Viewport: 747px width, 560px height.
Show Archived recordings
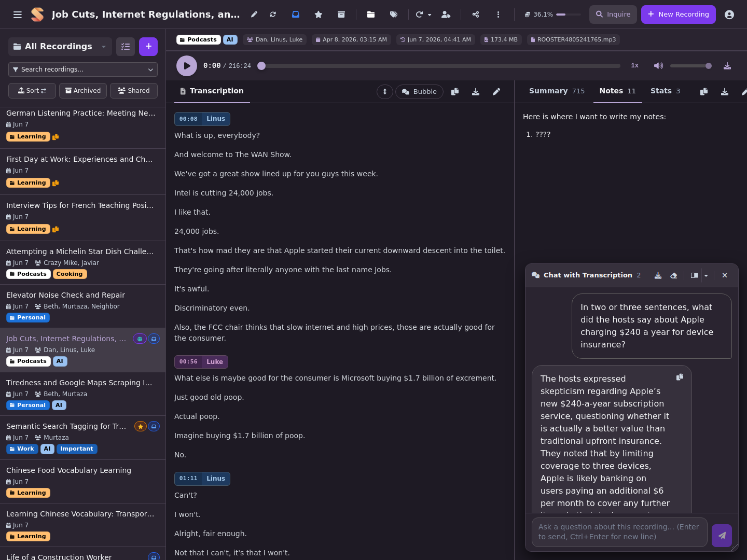pos(83,91)
